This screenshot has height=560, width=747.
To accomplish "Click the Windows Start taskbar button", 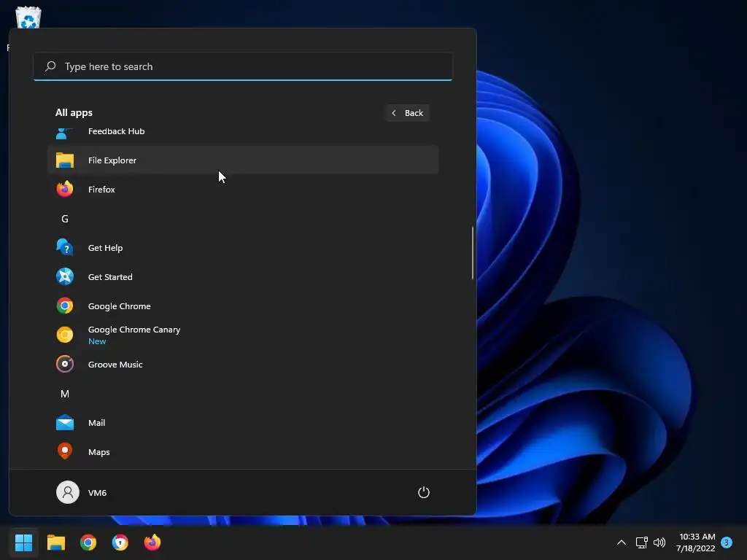I will click(x=23, y=542).
